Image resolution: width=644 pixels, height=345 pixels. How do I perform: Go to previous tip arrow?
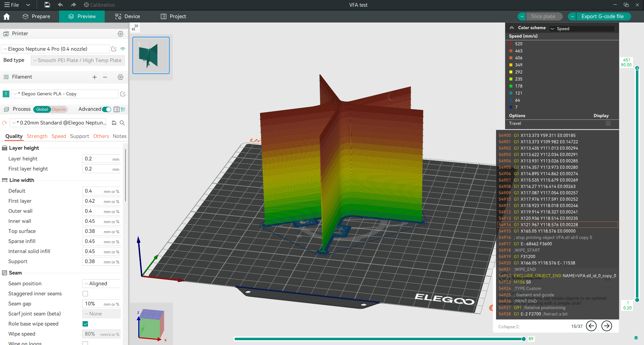(591, 326)
